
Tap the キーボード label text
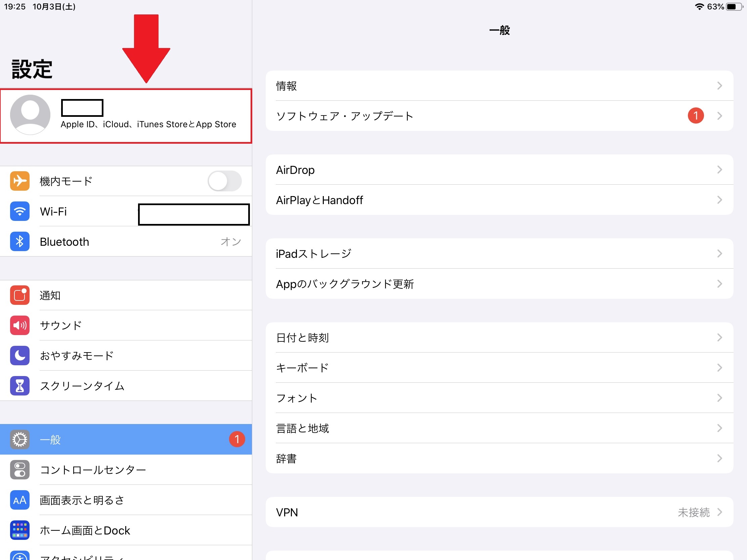tap(302, 368)
